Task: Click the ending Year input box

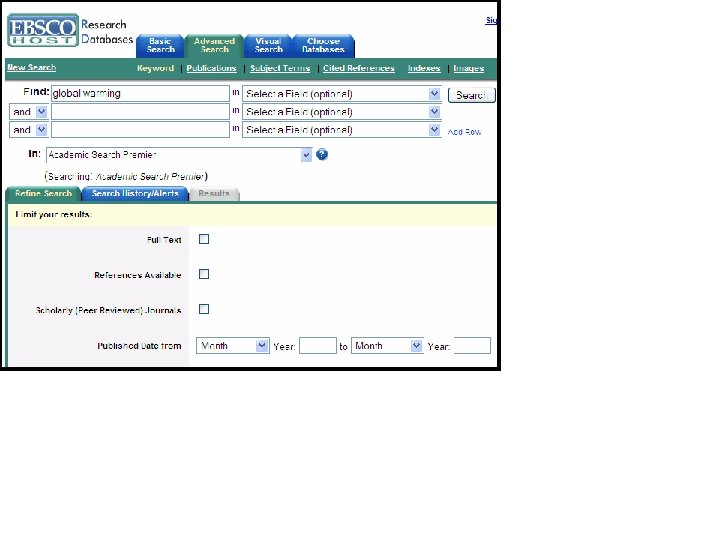Action: click(x=472, y=346)
